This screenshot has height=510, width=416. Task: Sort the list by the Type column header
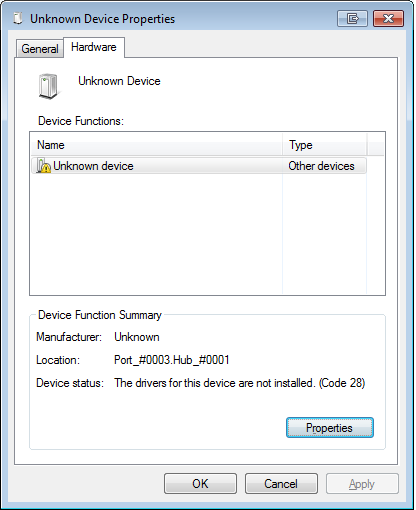[x=325, y=145]
